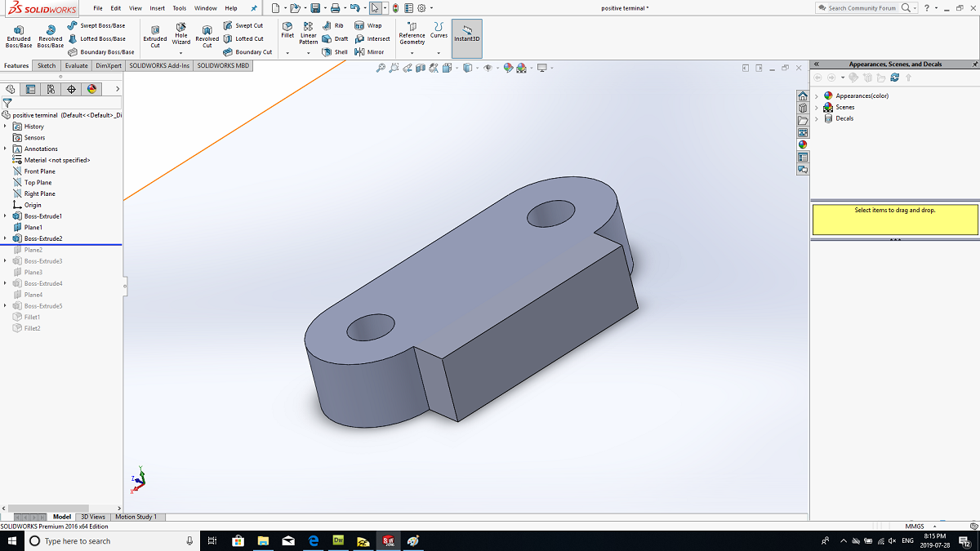Open the Apply Scene icon
Screen dimensions: 980x551
pyautogui.click(x=522, y=69)
